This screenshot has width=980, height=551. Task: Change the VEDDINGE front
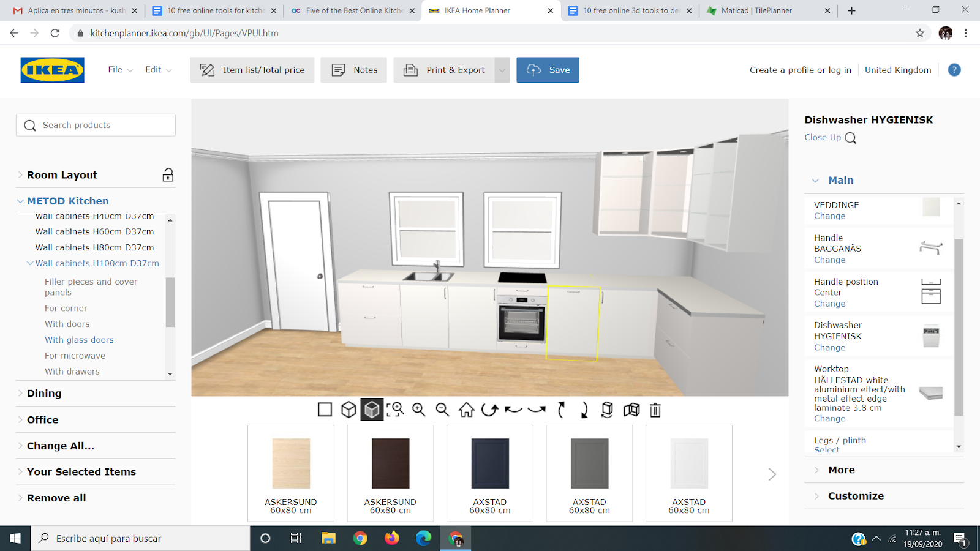pyautogui.click(x=829, y=216)
